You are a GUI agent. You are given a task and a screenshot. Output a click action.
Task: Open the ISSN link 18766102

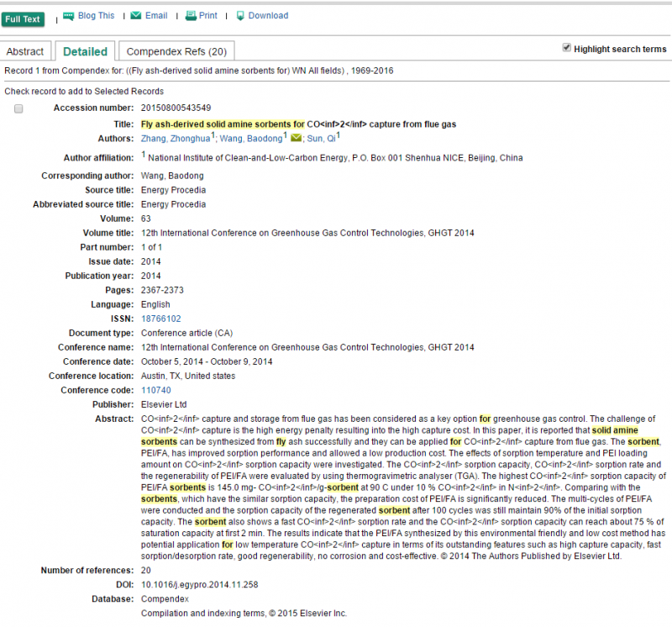click(161, 319)
